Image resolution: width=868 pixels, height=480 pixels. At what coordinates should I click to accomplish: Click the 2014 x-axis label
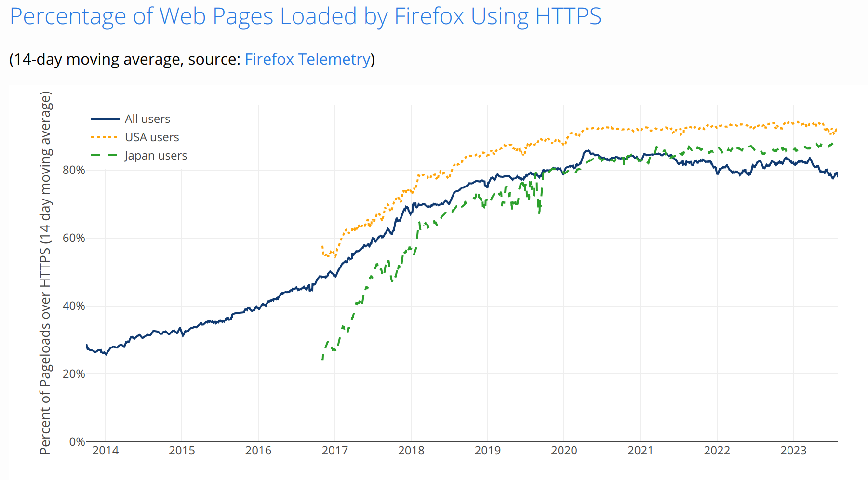coord(106,451)
